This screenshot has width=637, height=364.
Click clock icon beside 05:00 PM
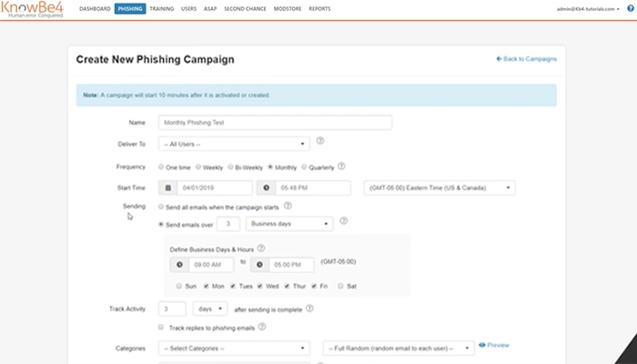[x=259, y=265]
